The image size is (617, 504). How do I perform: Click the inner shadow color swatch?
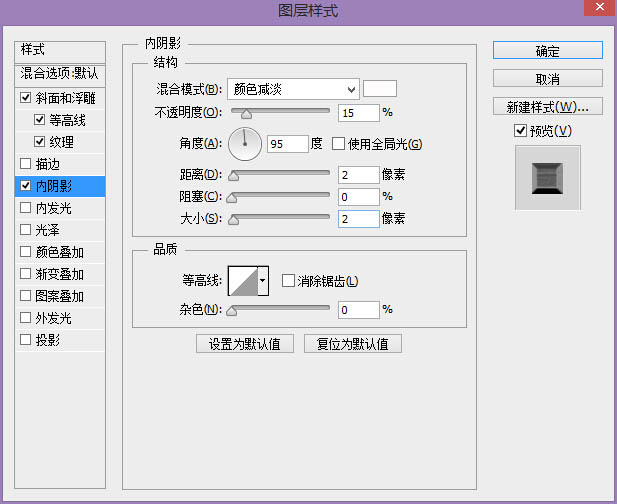click(380, 89)
